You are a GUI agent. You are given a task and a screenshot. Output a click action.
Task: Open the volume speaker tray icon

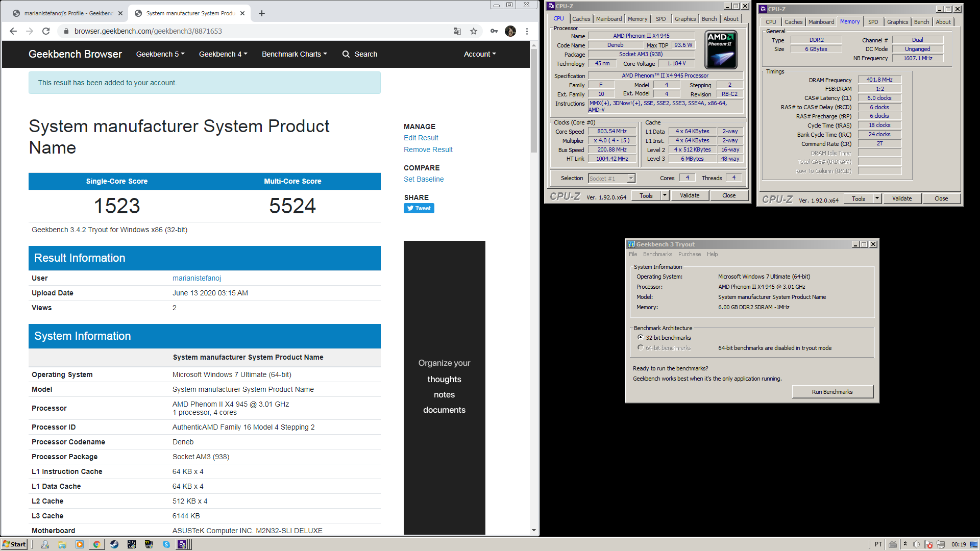[x=917, y=544]
